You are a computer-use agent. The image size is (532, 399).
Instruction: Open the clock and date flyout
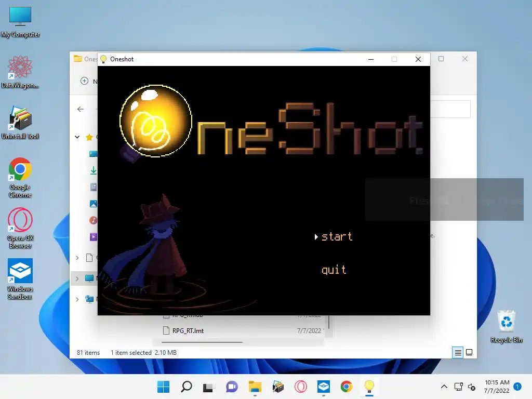497,387
